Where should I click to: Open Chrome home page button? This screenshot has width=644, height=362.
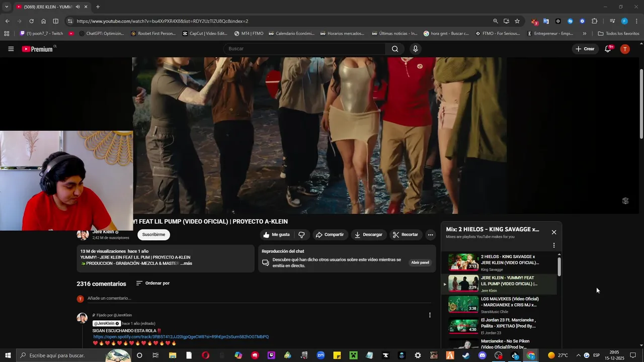click(43, 21)
